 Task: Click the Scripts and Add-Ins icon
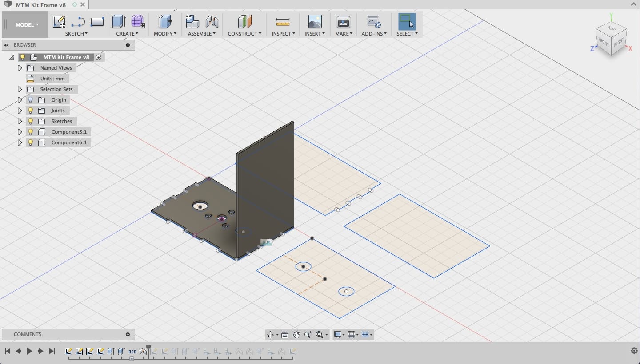point(373,22)
